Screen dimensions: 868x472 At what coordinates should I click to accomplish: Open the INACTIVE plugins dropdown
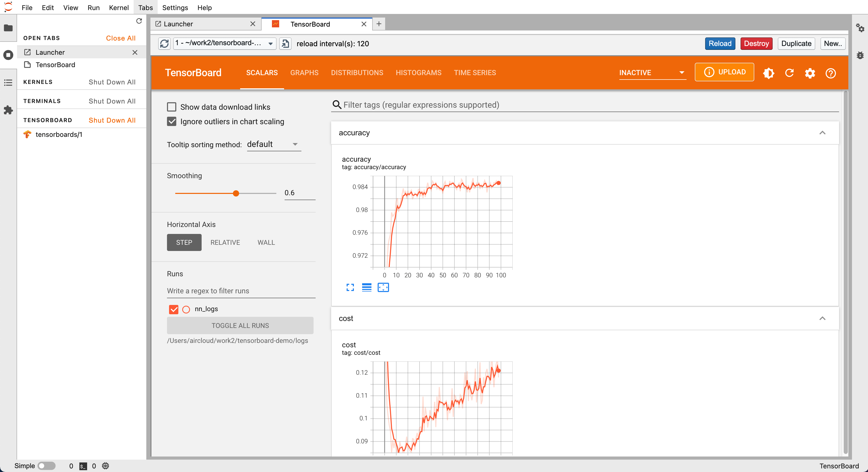pos(652,73)
